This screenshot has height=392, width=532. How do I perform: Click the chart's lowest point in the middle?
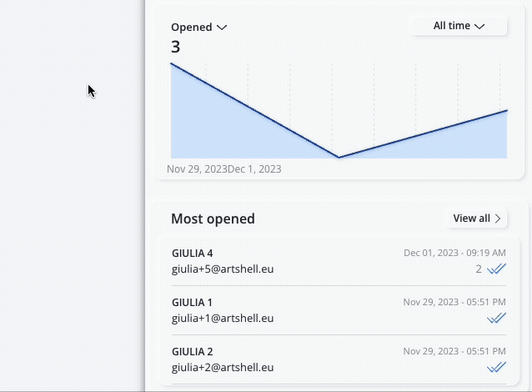(x=339, y=157)
